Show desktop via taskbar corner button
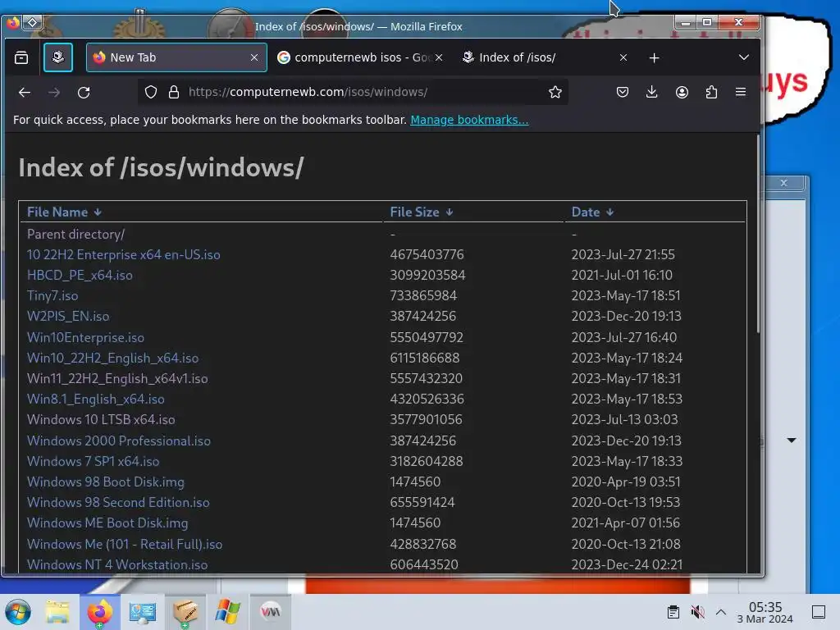The width and height of the screenshot is (840, 630). point(819,612)
